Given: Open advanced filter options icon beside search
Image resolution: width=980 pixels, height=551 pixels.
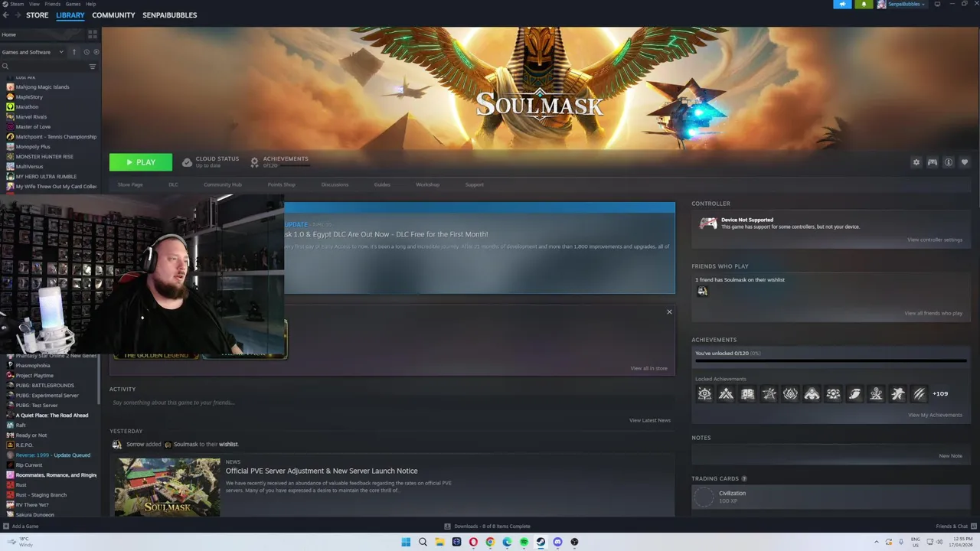Looking at the screenshot, I should (93, 67).
